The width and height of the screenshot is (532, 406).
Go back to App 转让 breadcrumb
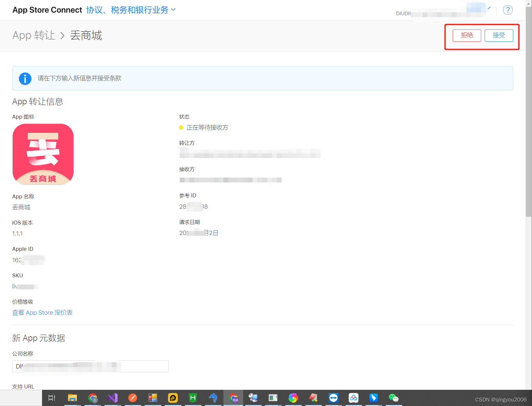(x=34, y=35)
